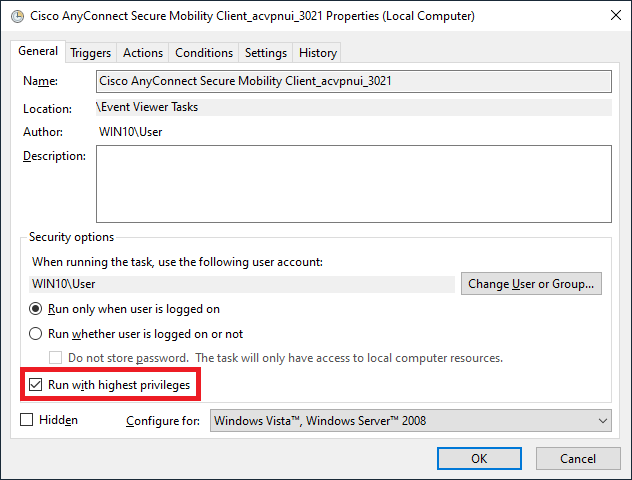
Task: Click the user account field showing WIN10\User
Action: pos(242,284)
